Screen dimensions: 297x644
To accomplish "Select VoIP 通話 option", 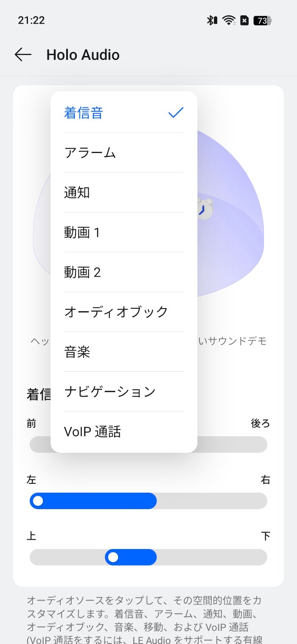I will [124, 432].
